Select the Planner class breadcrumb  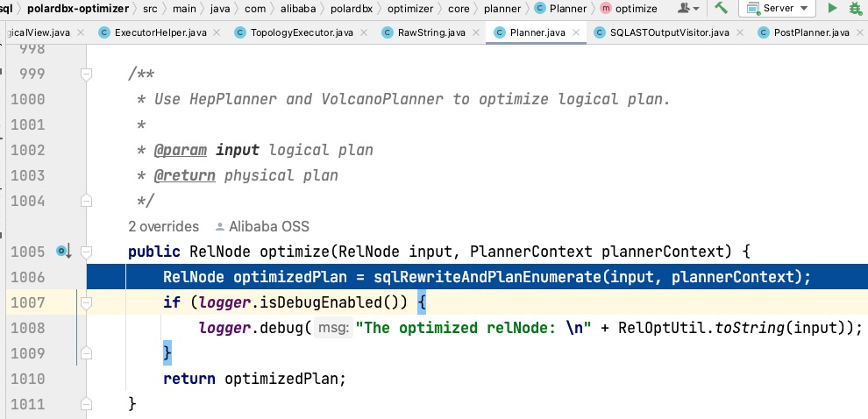coord(561,8)
